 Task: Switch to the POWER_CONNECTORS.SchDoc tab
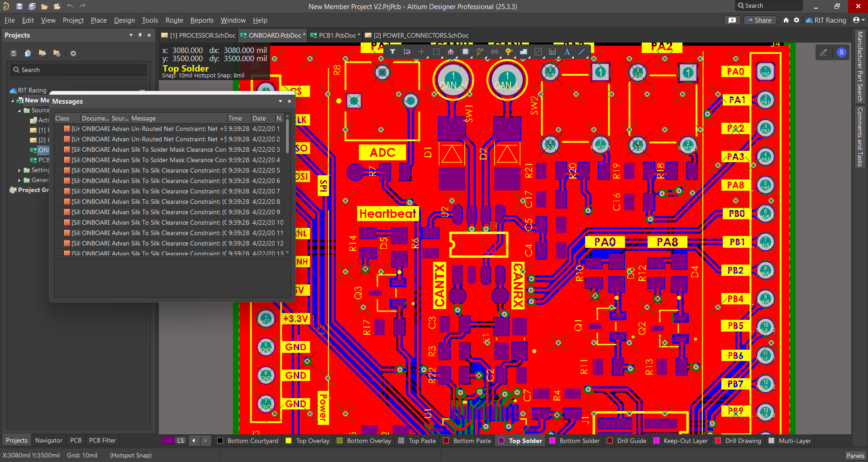click(x=417, y=35)
